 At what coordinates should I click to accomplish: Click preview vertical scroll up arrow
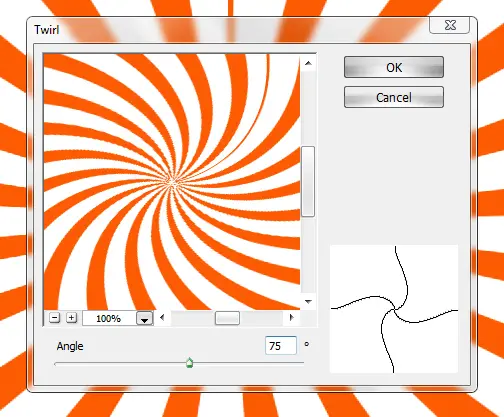(308, 63)
